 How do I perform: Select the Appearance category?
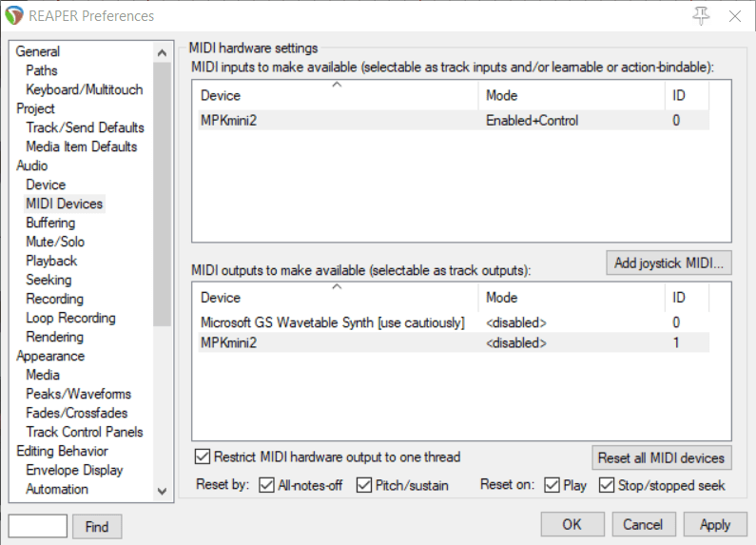[50, 356]
